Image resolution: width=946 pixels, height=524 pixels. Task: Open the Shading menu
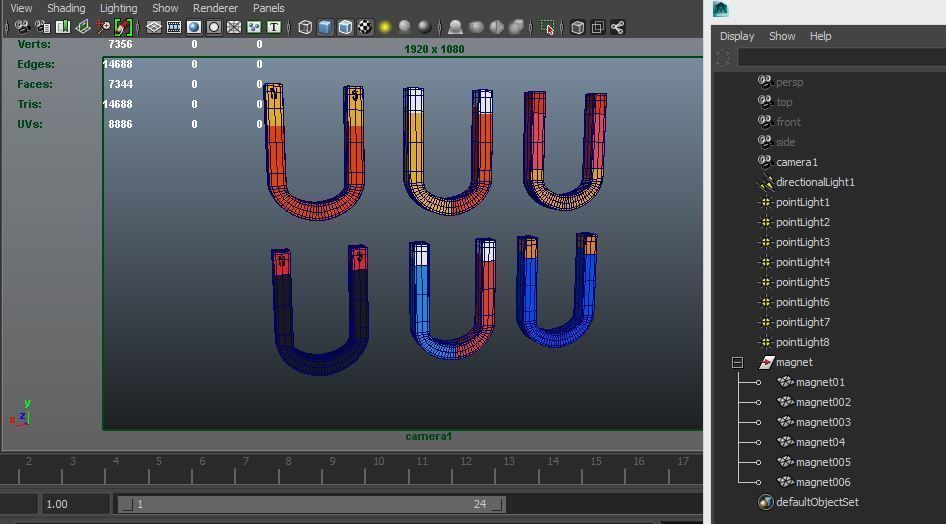click(x=66, y=8)
